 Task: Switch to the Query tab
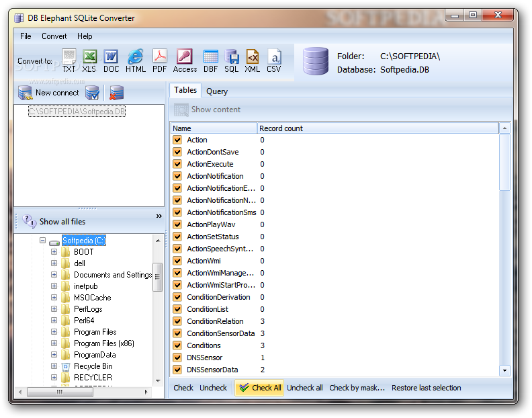point(217,91)
